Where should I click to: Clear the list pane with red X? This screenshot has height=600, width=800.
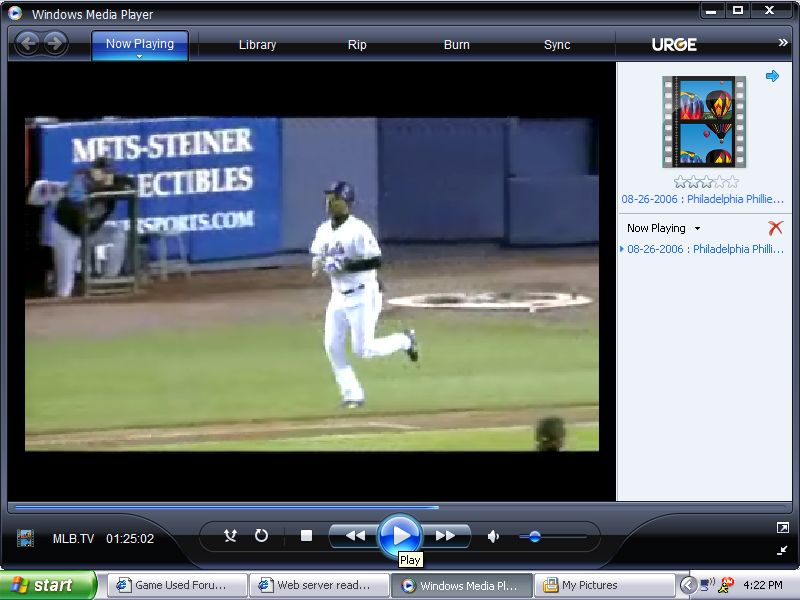coord(775,228)
